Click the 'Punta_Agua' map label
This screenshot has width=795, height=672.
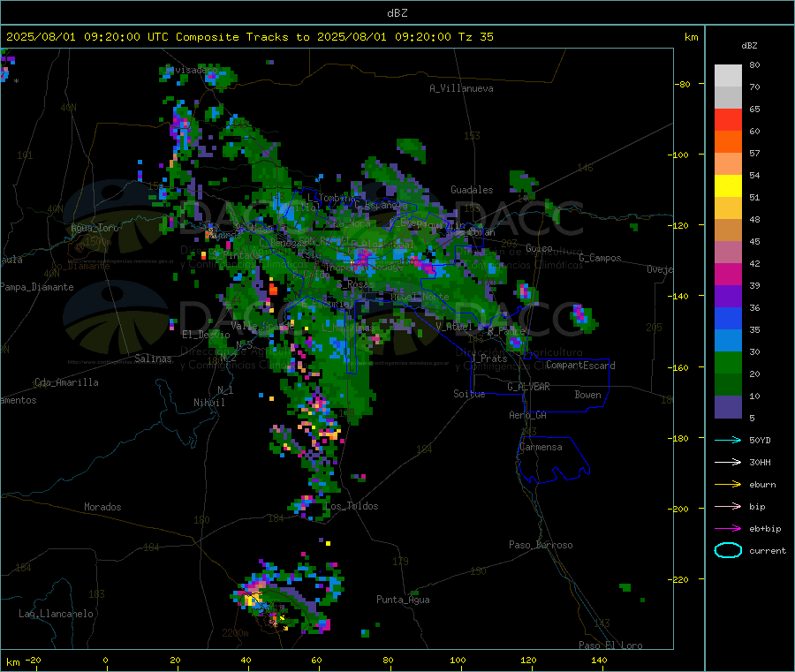[x=403, y=600]
